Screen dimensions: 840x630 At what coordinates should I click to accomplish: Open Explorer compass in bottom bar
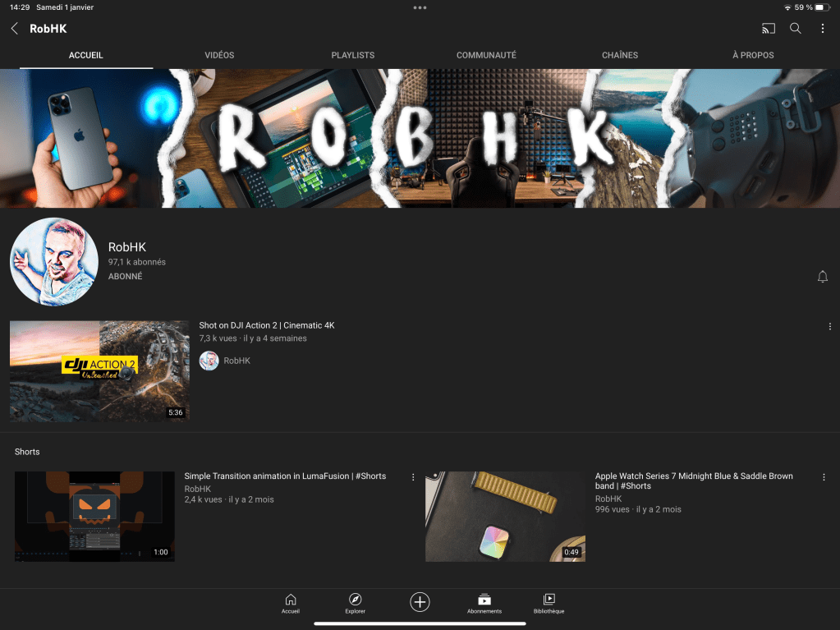coord(355,603)
